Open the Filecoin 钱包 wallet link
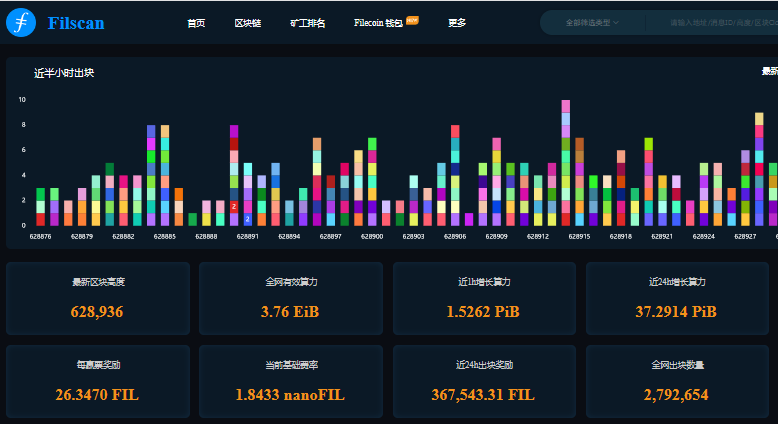The height and width of the screenshot is (424, 778). click(x=378, y=23)
